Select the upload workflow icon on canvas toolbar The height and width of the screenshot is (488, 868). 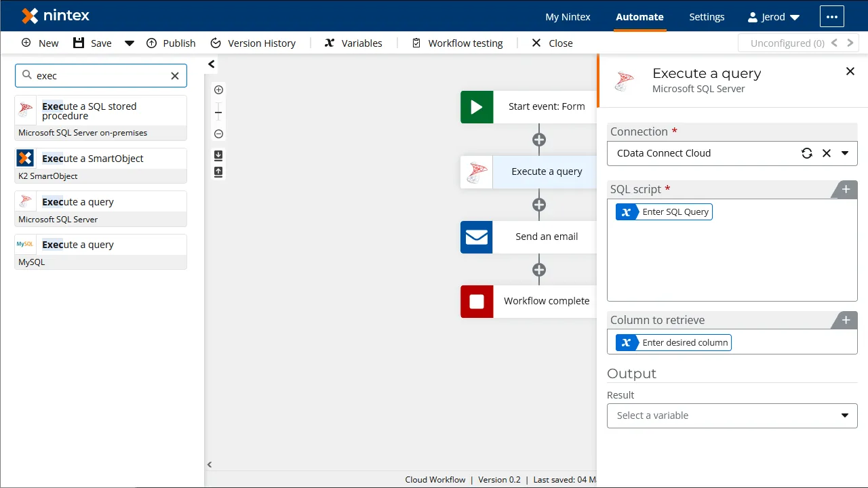click(218, 172)
